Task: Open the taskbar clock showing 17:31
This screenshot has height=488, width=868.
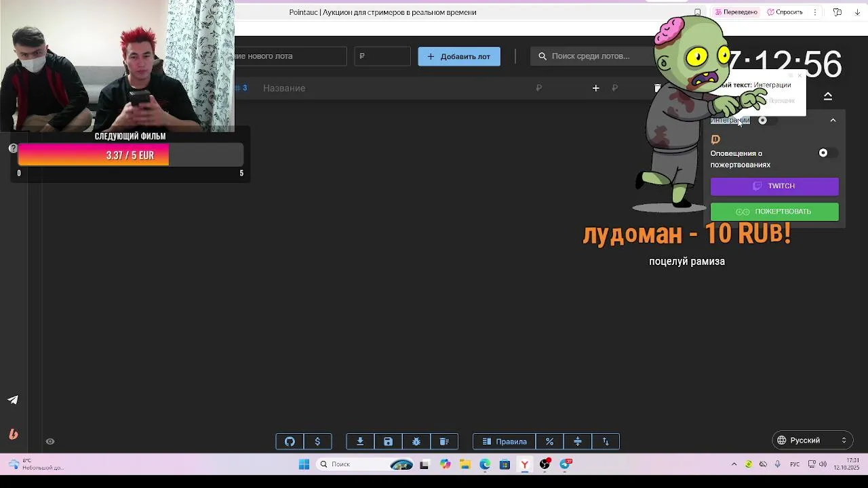Action: (846, 464)
